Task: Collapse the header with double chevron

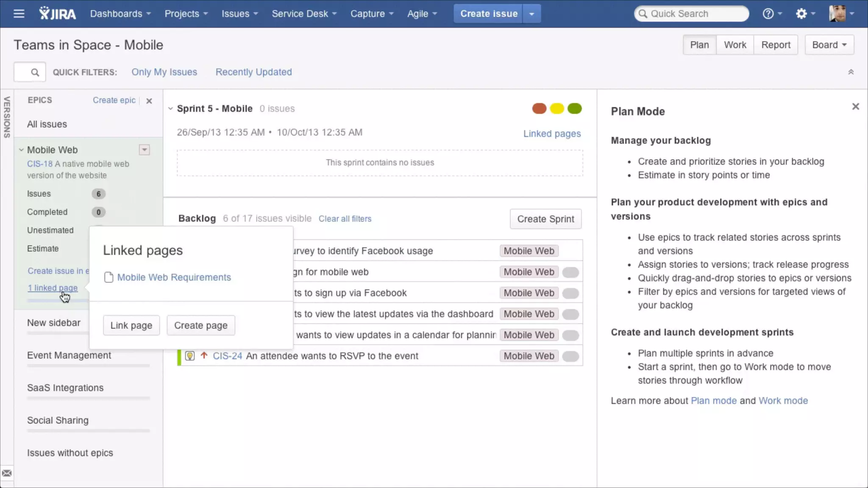Action: click(851, 72)
